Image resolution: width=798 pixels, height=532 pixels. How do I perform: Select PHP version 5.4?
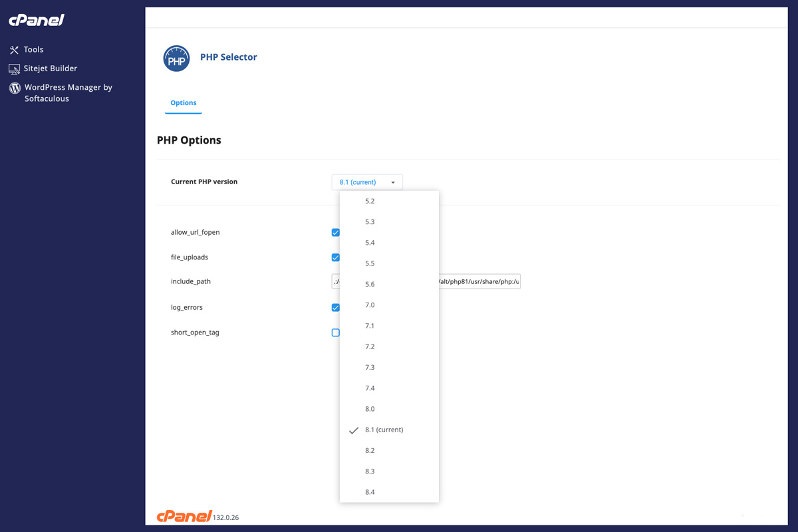[x=389, y=243]
